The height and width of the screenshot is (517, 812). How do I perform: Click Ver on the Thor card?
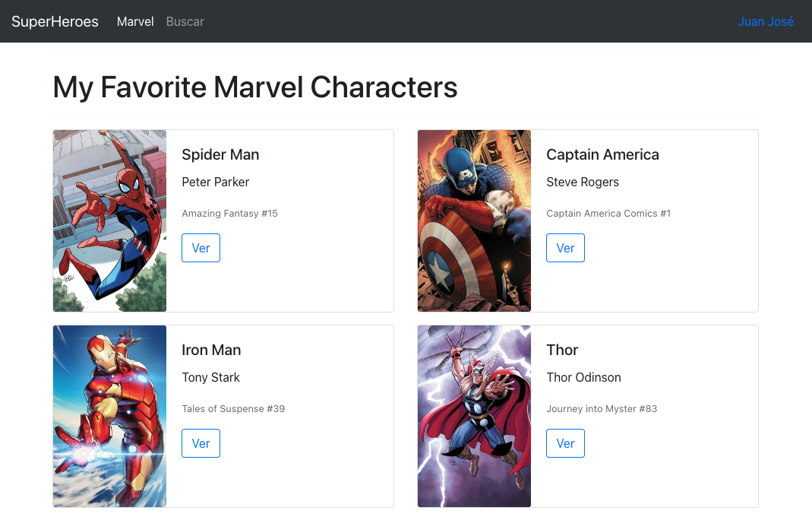pos(565,442)
